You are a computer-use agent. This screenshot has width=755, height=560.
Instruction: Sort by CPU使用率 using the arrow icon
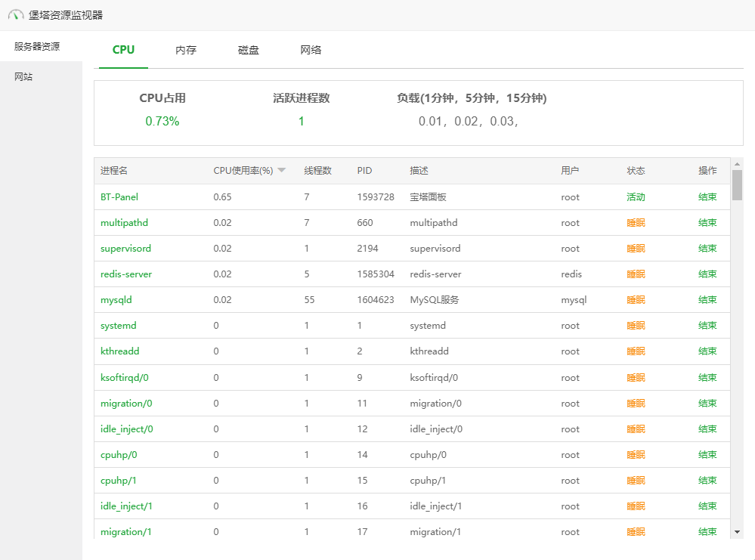click(x=281, y=171)
